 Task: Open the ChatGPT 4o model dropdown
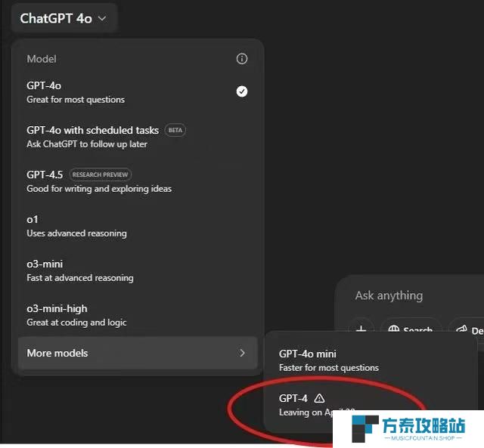pos(64,18)
